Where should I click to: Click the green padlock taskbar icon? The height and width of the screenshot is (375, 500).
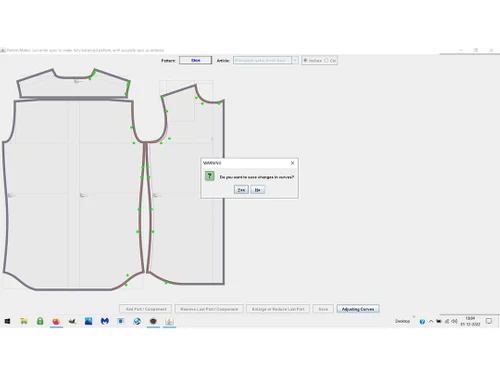point(40,321)
